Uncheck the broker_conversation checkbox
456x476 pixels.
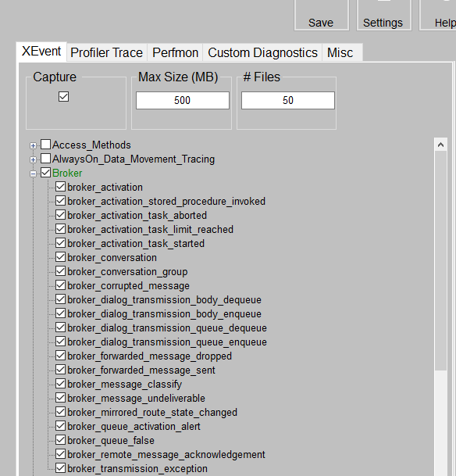tap(61, 257)
